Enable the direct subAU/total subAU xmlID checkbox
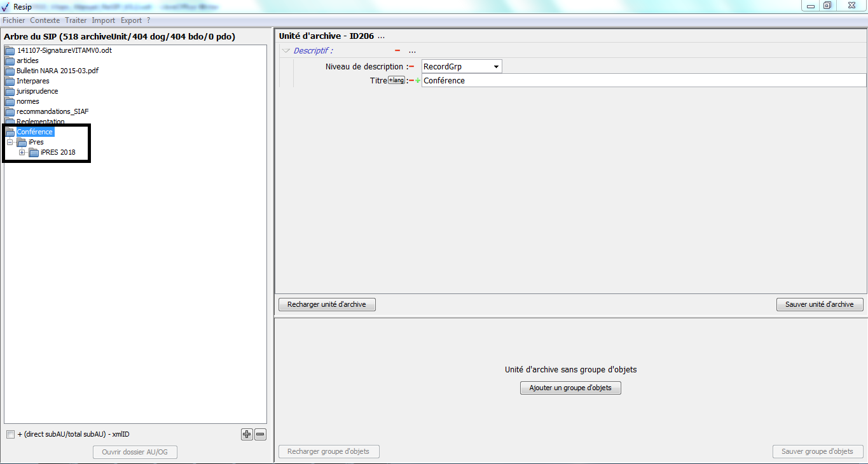Viewport: 868px width, 464px height. click(10, 435)
